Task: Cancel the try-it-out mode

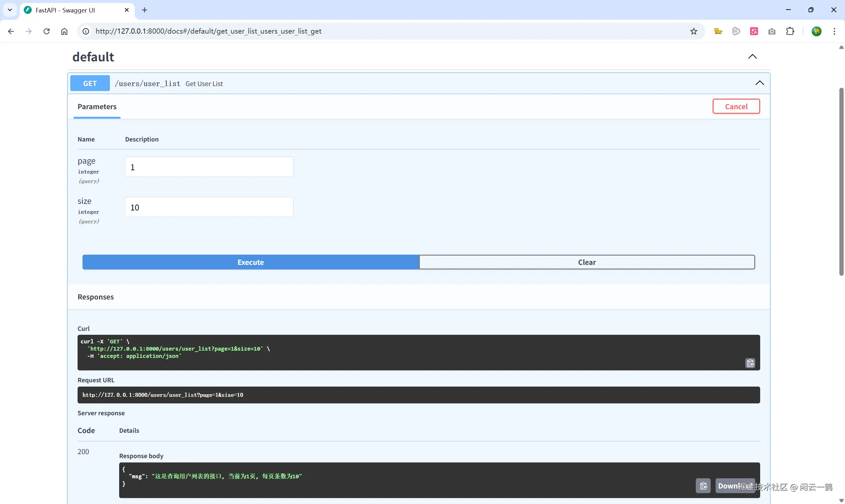Action: click(736, 106)
